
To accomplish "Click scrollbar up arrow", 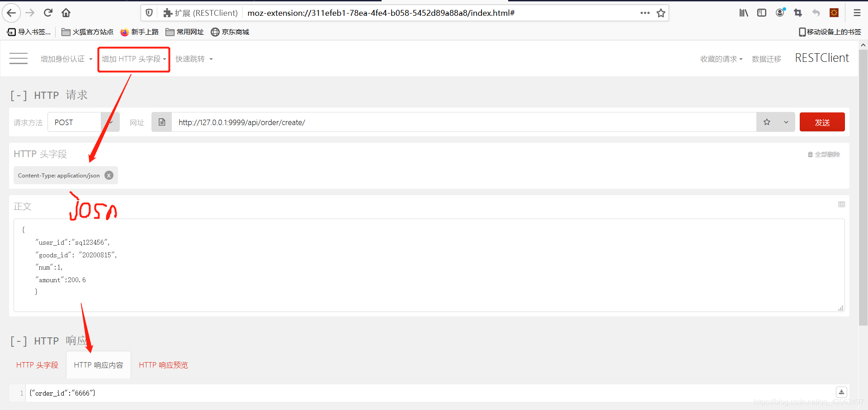I will [863, 45].
